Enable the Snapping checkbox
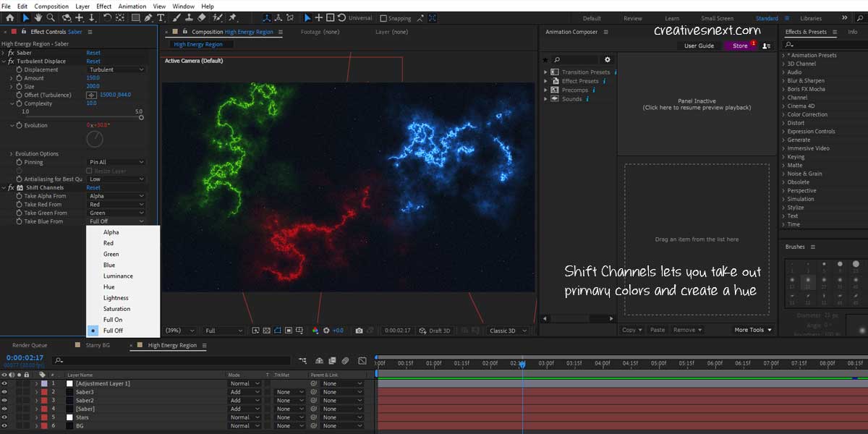The height and width of the screenshot is (434, 868). tap(383, 18)
